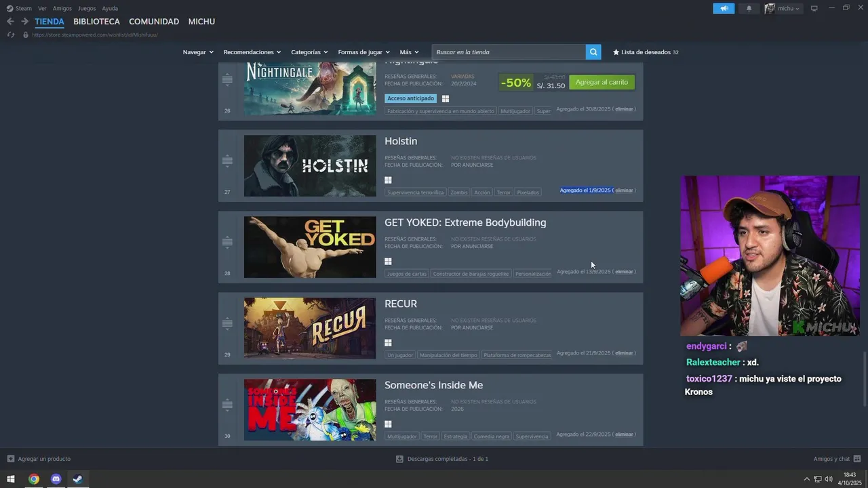Click the Agregar un producto plus icon
Viewport: 868px width, 488px height.
click(x=11, y=459)
